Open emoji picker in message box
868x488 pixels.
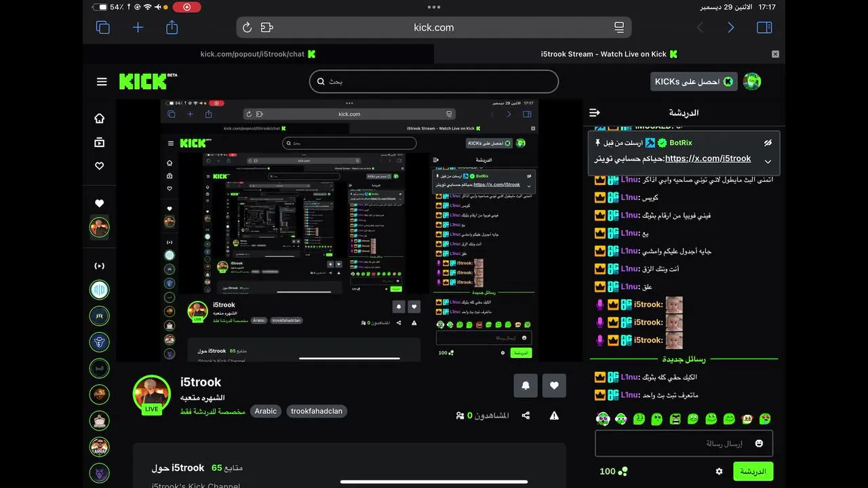click(x=759, y=443)
